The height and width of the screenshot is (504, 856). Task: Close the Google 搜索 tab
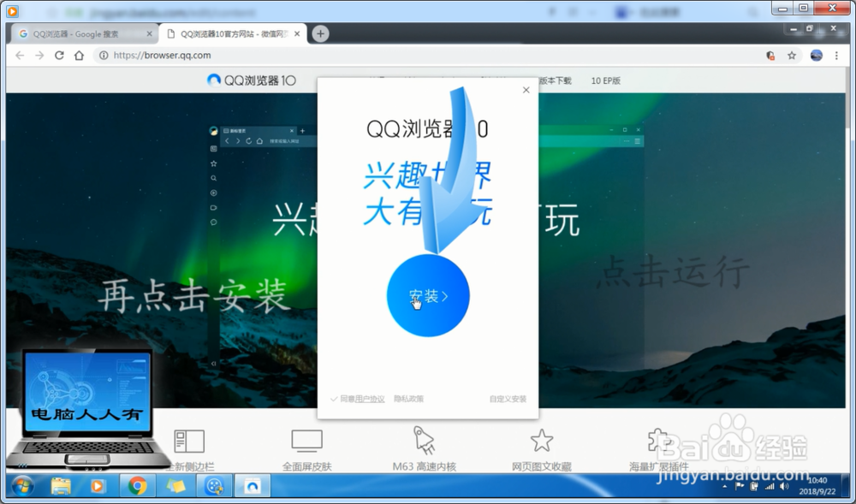click(x=150, y=34)
